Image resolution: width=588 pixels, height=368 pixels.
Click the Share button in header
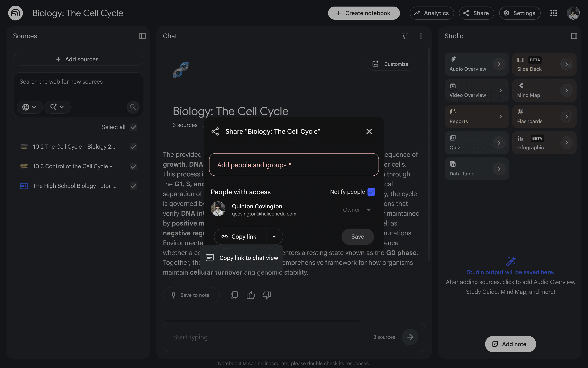[x=476, y=13]
